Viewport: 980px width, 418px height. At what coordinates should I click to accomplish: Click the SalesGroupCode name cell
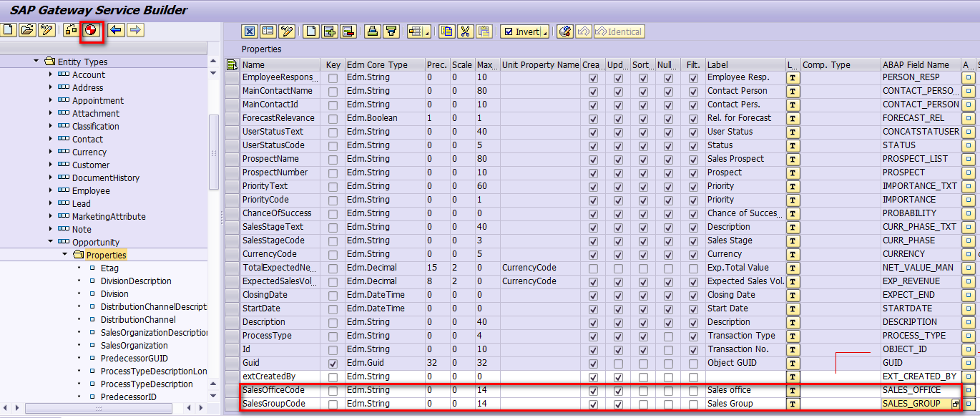point(280,404)
